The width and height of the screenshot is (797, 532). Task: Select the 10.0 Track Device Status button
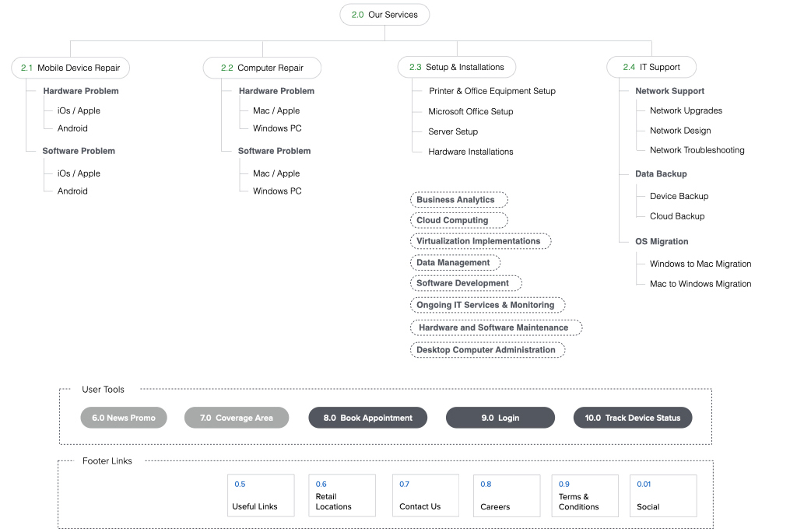[x=633, y=418]
